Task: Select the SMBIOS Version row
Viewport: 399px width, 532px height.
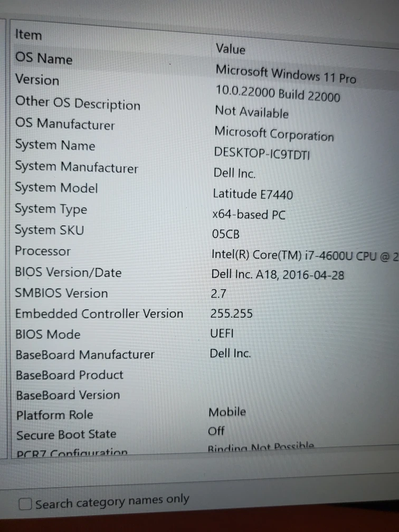Action: 61,293
